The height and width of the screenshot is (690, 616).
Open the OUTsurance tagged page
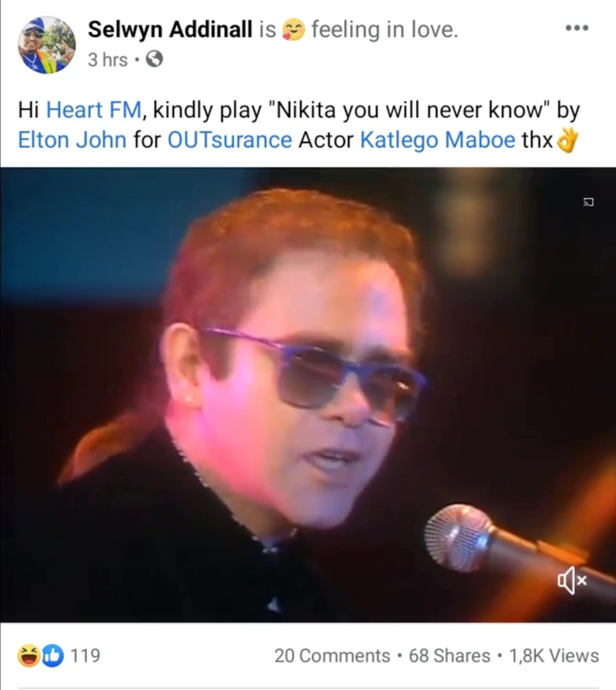click(x=229, y=140)
